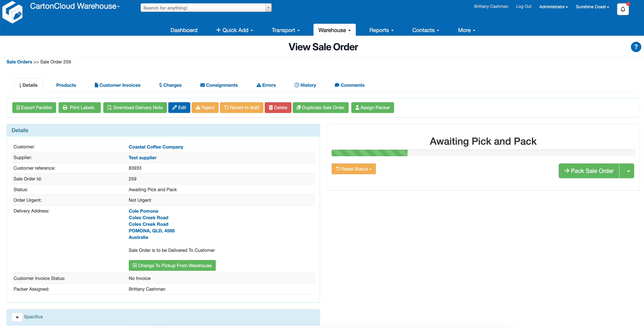The image size is (644, 328).
Task: Open the Coastal Coffee Company link
Action: (156, 147)
